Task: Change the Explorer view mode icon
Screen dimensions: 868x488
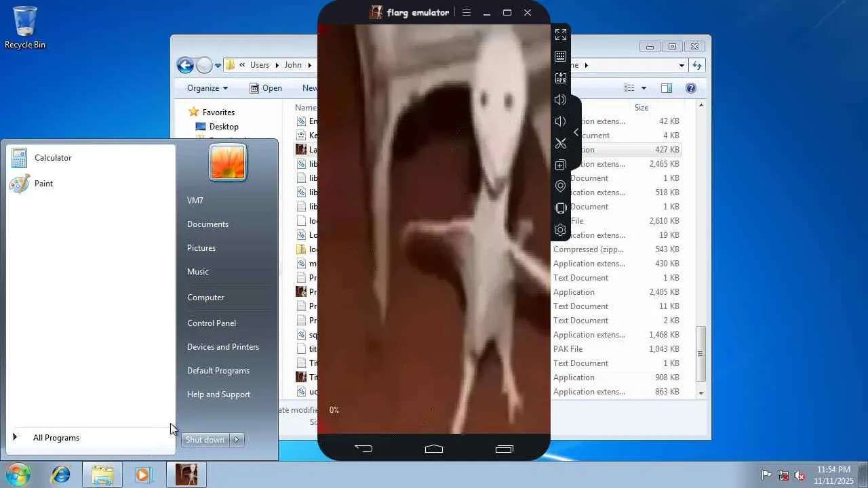Action: [x=629, y=88]
